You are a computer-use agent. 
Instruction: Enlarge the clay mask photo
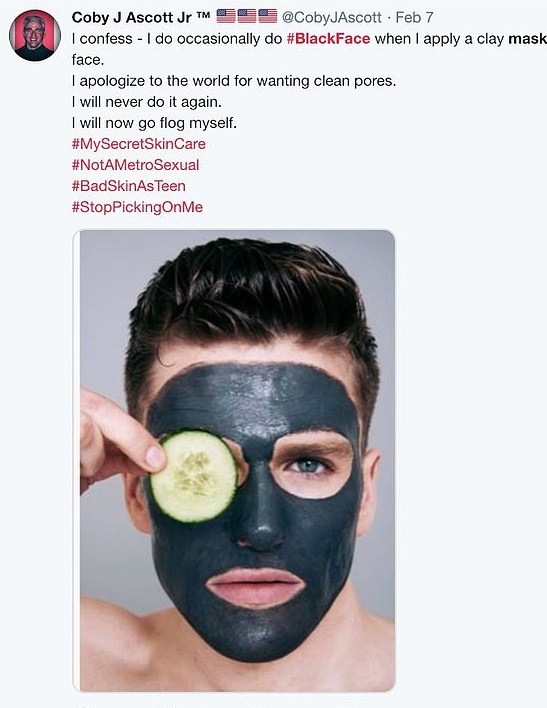pos(234,461)
